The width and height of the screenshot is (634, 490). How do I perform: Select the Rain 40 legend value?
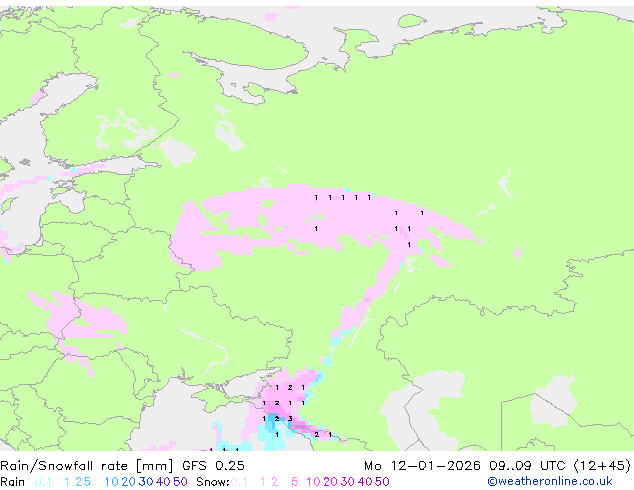(163, 482)
